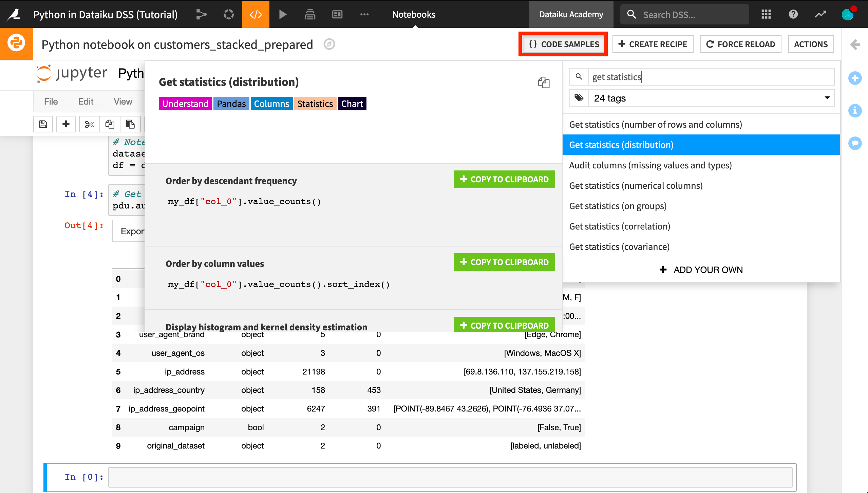The height and width of the screenshot is (493, 868).
Task: Open the discussions chat bubble icon
Action: [855, 143]
